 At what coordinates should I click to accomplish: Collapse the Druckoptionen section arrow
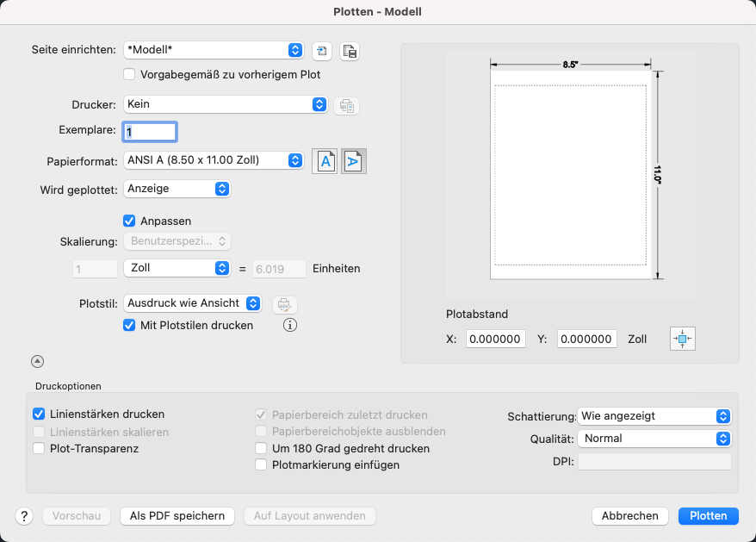pos(37,362)
